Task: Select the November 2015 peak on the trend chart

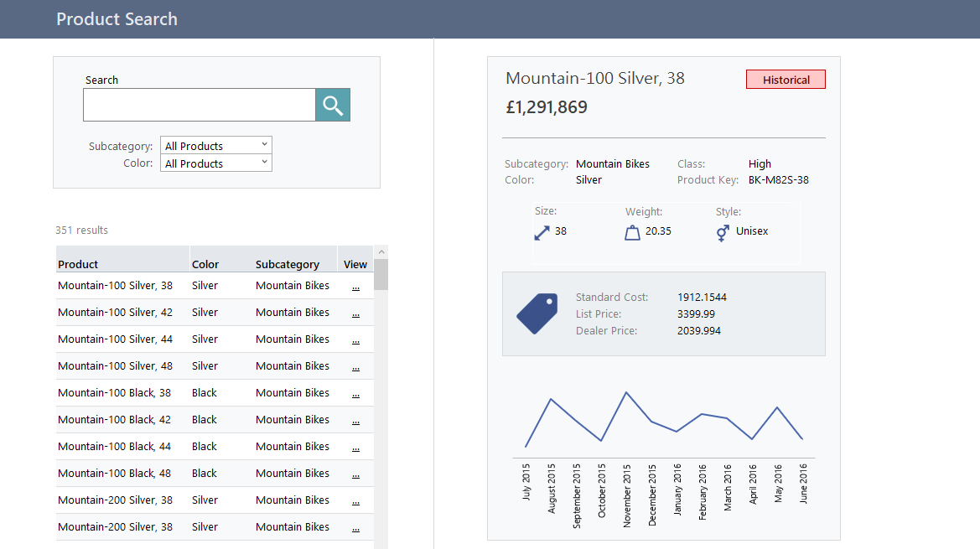Action: 627,391
